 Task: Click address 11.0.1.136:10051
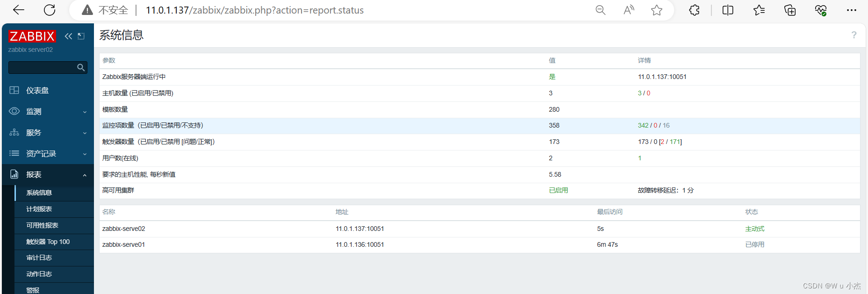(359, 244)
